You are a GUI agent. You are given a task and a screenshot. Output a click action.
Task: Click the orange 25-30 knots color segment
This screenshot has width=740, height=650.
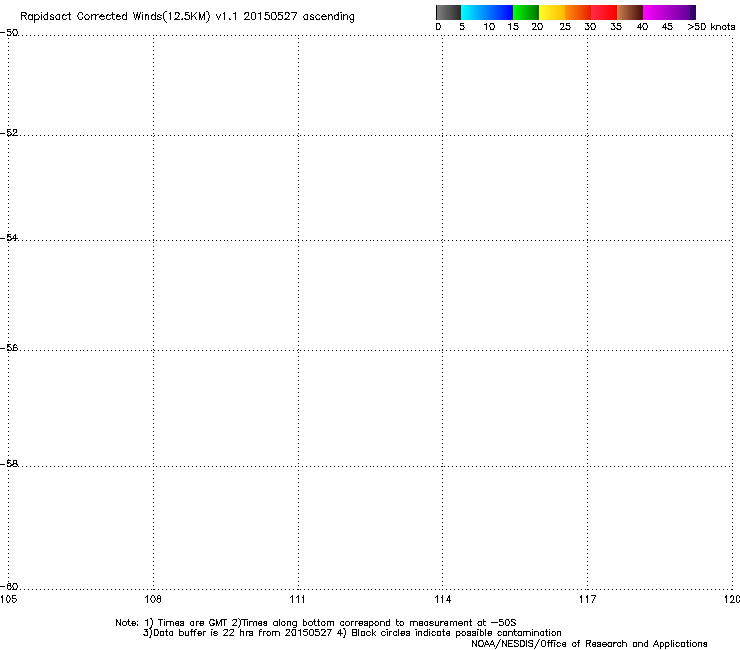578,12
